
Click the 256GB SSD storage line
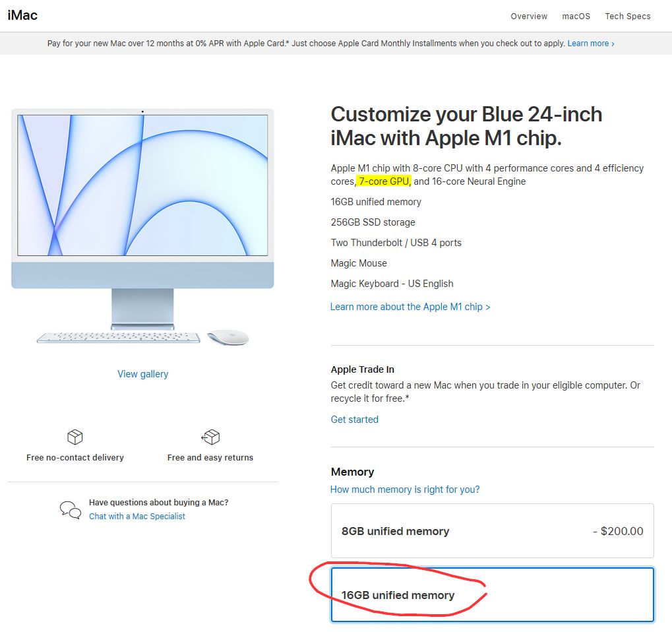pos(373,222)
